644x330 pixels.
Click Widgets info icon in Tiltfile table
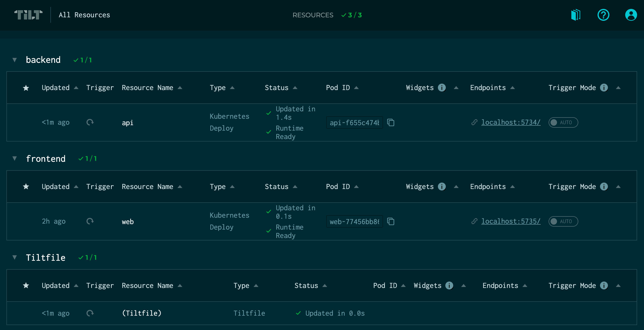449,285
